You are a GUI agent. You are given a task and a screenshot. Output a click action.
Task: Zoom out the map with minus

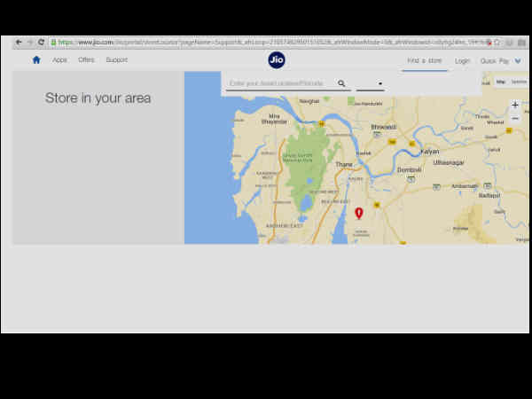coord(515,119)
